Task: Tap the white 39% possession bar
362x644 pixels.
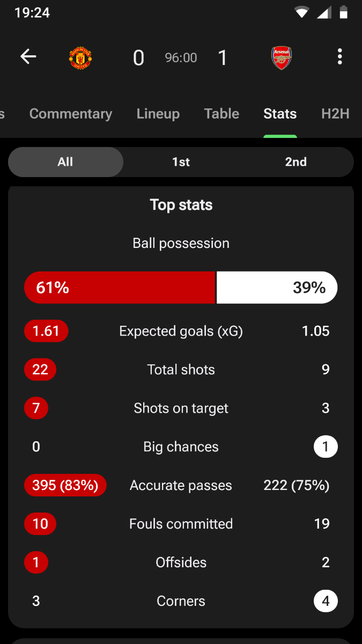Action: (277, 288)
